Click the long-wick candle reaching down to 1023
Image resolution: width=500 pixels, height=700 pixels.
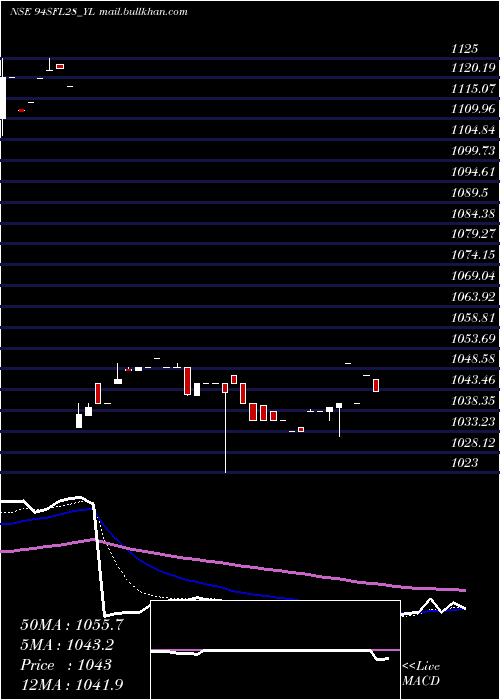(x=225, y=427)
